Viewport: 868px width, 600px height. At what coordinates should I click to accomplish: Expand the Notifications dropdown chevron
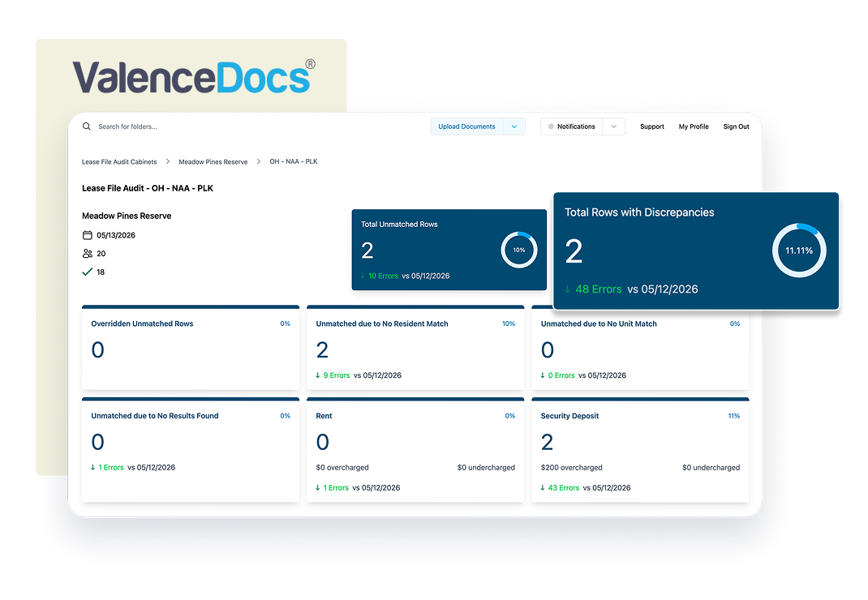click(x=614, y=126)
